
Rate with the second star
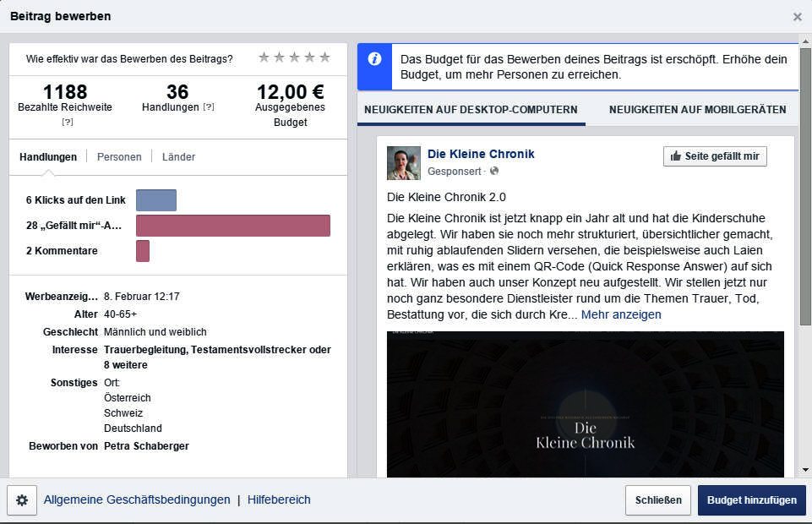coord(279,57)
